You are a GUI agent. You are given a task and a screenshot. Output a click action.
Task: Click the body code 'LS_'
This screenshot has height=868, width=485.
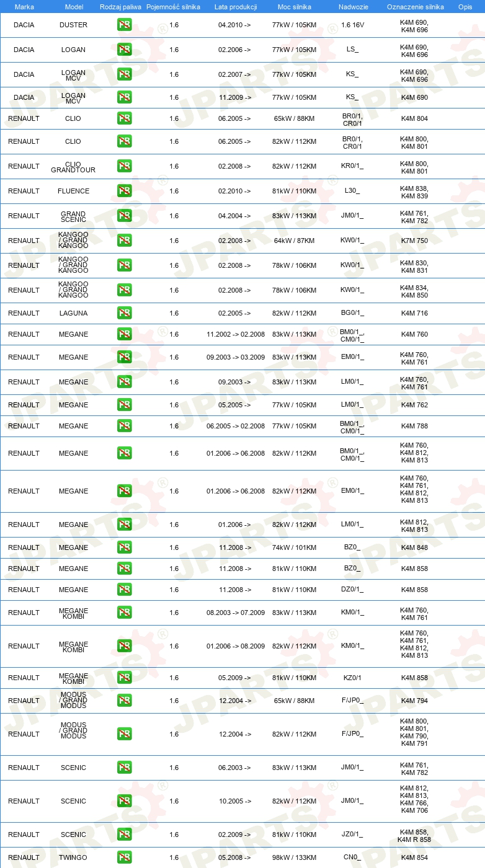coord(352,50)
